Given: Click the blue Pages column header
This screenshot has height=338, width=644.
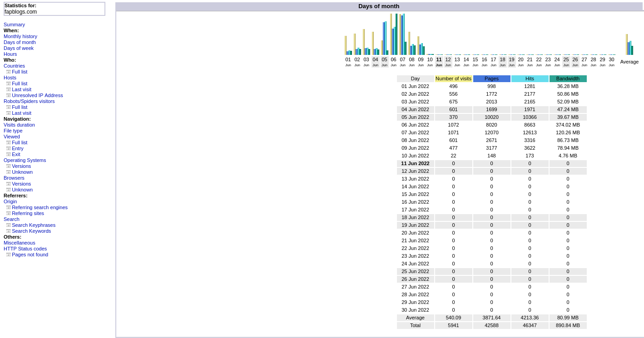Looking at the screenshot, I should tap(491, 78).
